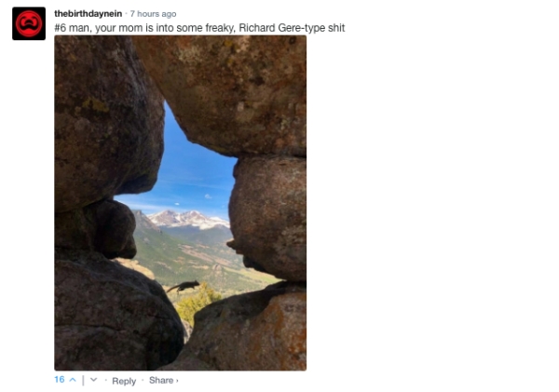
Task: Click the squirrel silhouette in the photo
Action: (184, 286)
